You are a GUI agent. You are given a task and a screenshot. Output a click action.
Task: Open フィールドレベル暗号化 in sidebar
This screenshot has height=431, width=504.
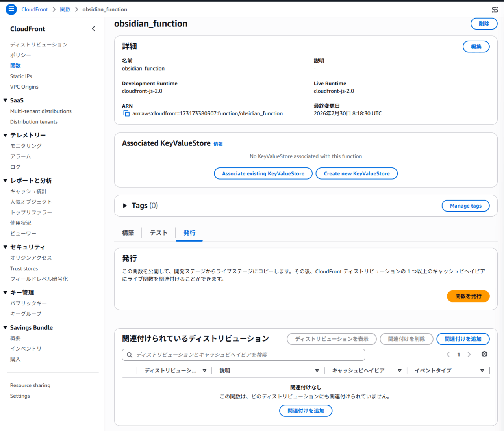tap(39, 279)
